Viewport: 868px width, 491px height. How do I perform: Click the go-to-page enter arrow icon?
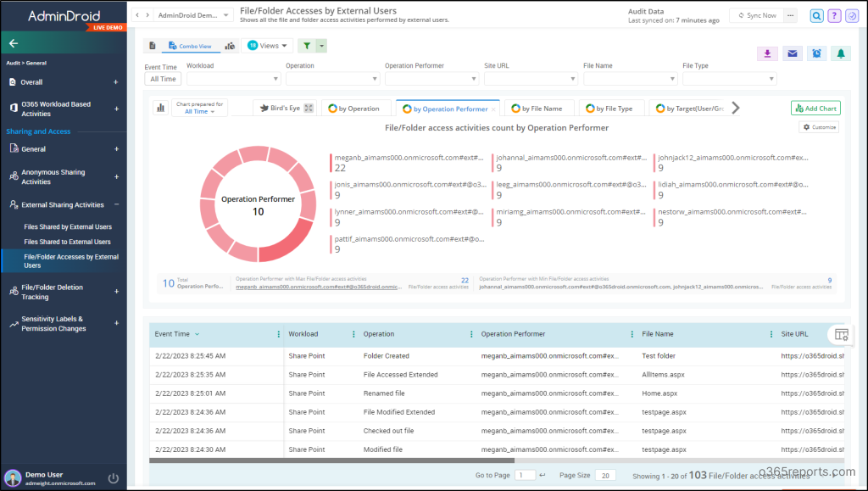542,476
